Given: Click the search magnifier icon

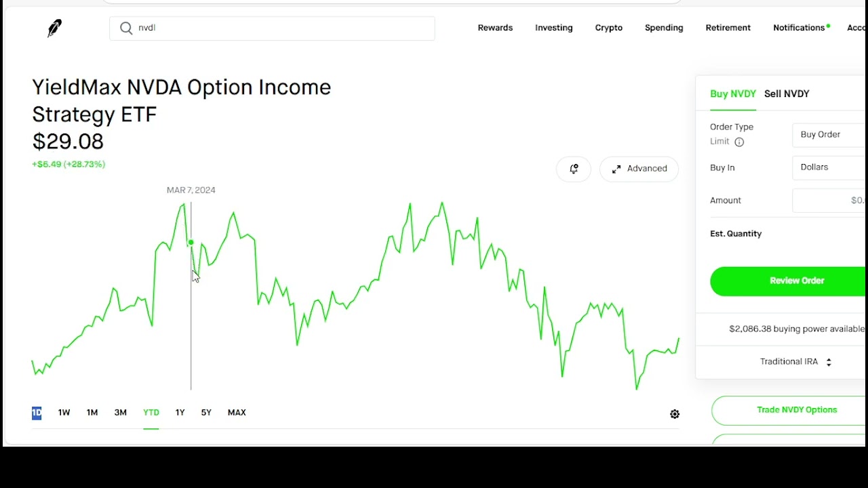Looking at the screenshot, I should [126, 28].
